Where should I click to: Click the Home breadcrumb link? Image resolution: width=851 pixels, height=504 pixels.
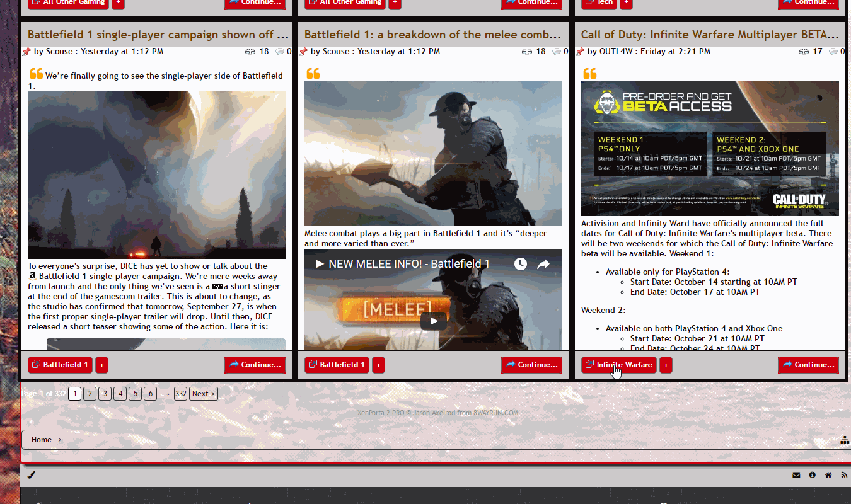42,440
